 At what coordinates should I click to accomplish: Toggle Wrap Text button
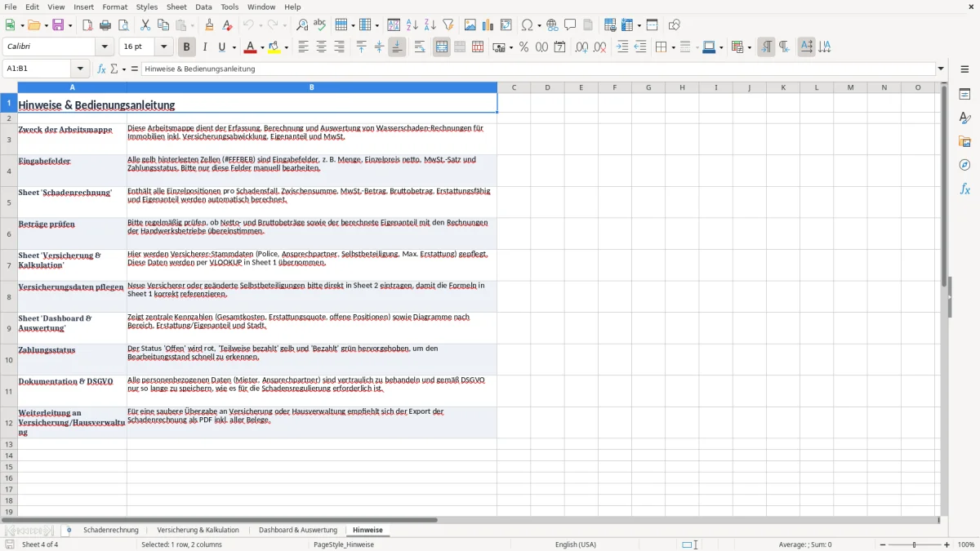[x=420, y=47]
